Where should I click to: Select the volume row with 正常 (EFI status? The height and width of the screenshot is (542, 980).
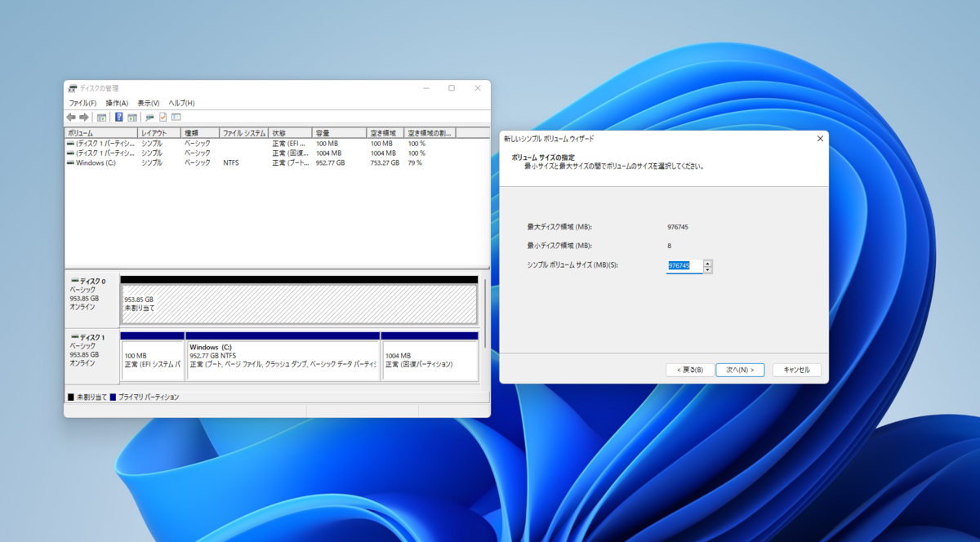pos(276,143)
